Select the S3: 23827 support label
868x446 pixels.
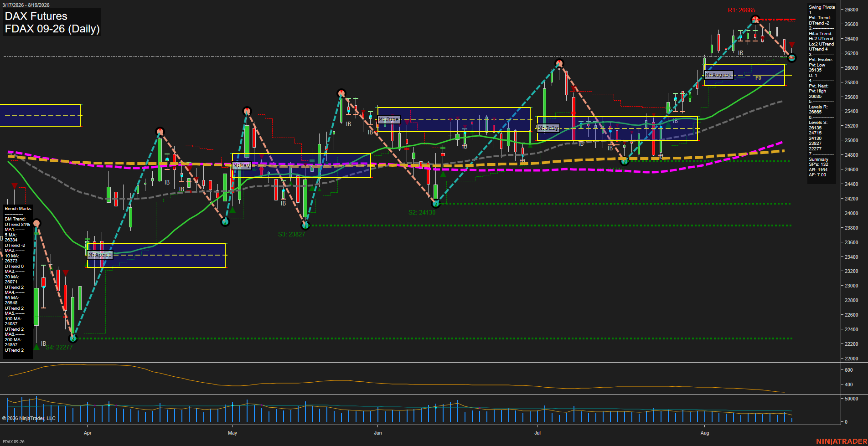pyautogui.click(x=291, y=234)
